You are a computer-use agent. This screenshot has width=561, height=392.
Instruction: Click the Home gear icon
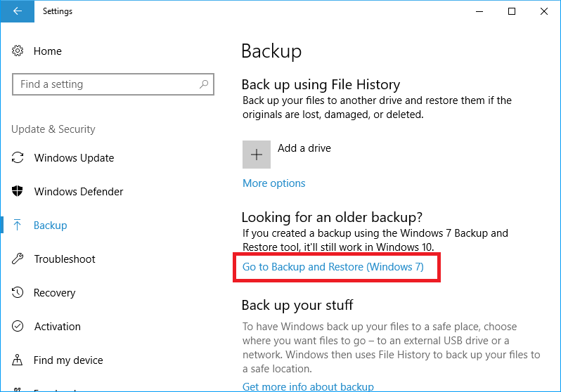pyautogui.click(x=18, y=51)
